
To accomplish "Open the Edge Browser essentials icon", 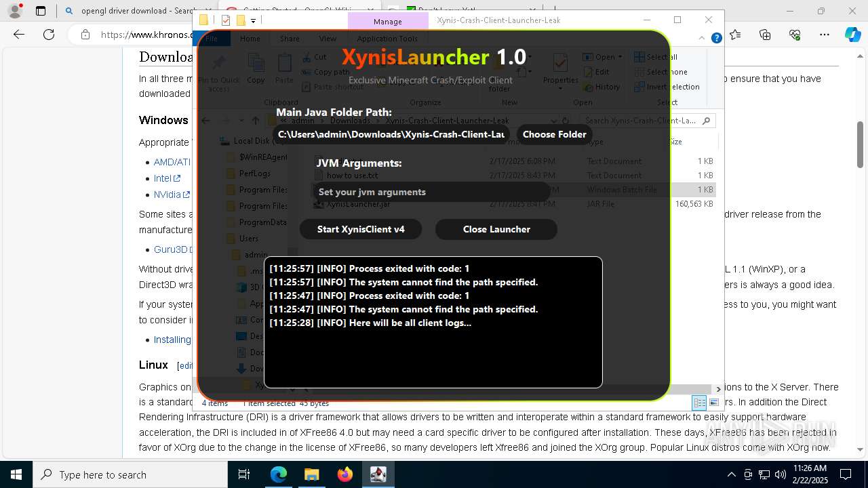I will click(x=795, y=35).
